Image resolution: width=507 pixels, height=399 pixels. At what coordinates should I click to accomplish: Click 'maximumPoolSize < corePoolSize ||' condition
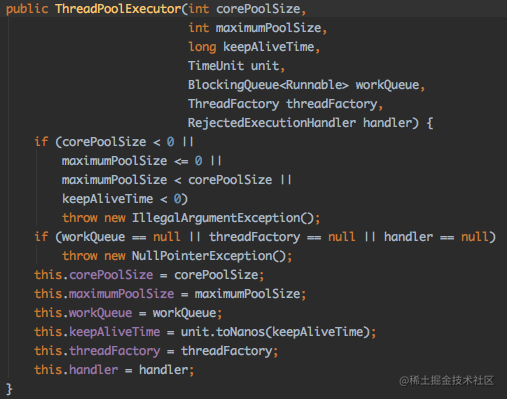[x=177, y=180]
